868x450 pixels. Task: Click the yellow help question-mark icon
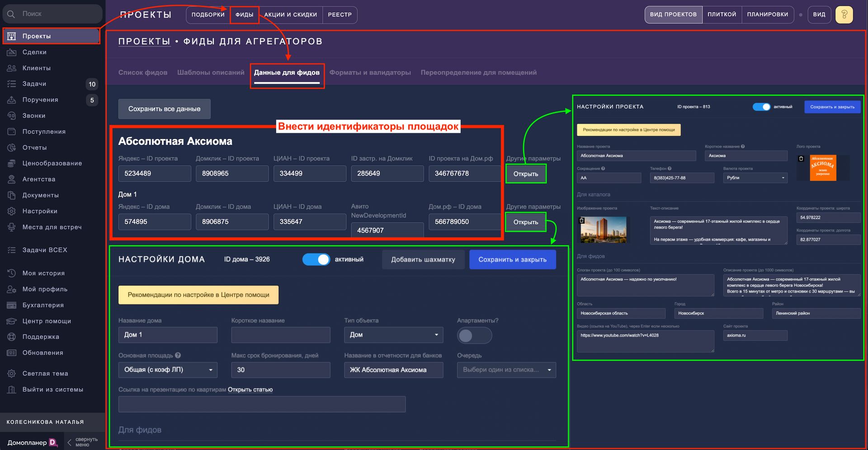844,14
